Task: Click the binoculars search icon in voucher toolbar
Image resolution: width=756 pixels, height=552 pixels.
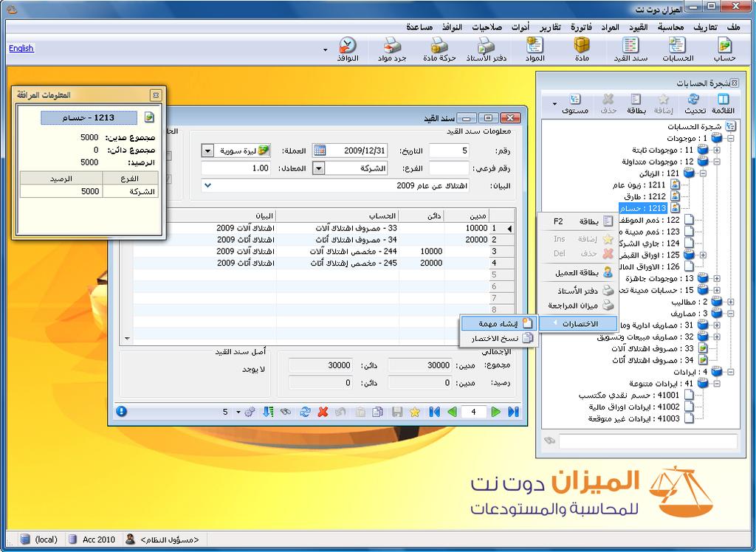Action: [x=286, y=412]
